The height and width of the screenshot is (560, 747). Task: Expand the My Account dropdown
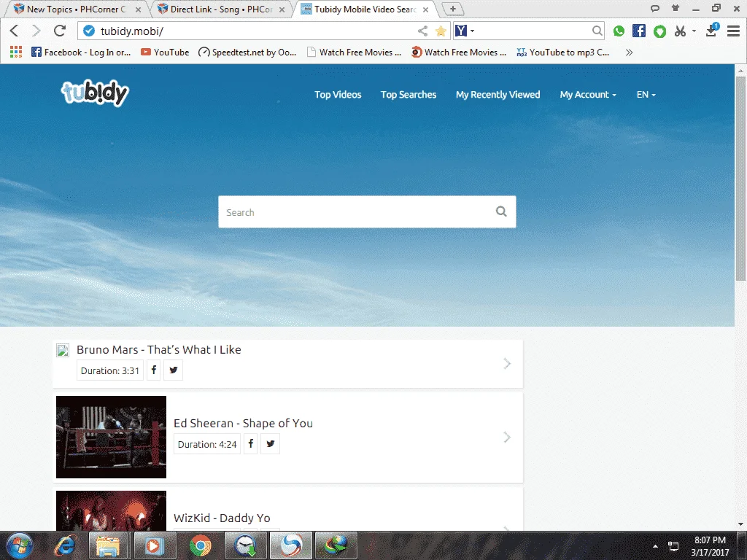588,94
